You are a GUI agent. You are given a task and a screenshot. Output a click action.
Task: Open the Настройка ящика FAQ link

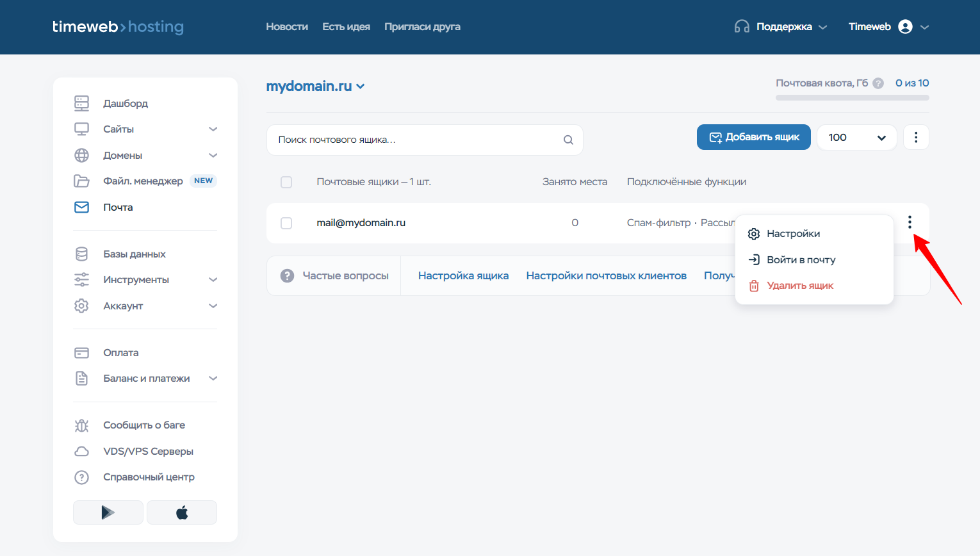click(463, 275)
